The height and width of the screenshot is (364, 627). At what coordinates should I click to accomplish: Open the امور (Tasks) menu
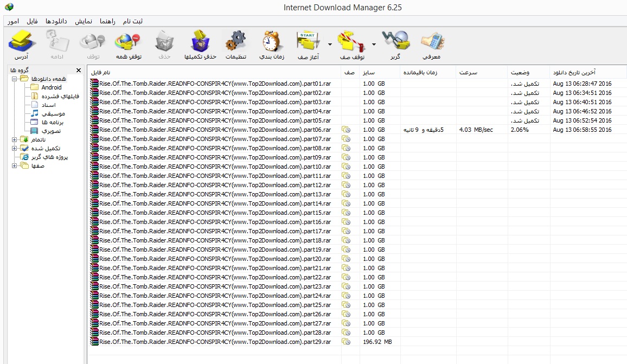coord(13,21)
